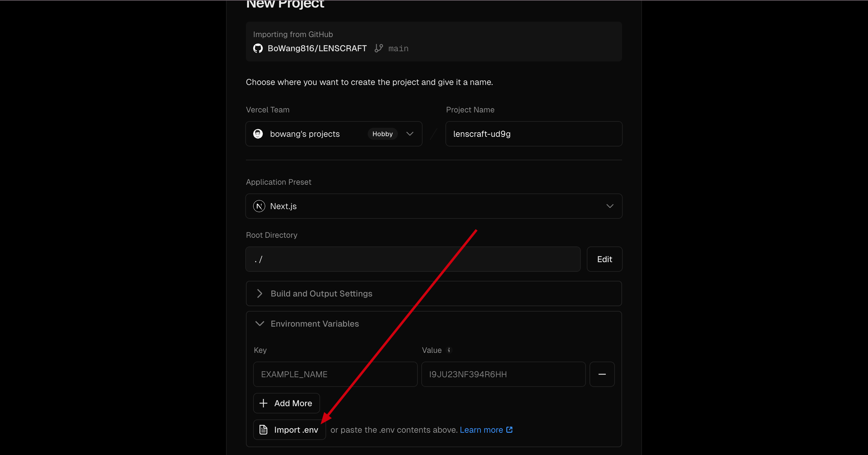868x455 pixels.
Task: Click the Value info icon
Action: pos(448,350)
